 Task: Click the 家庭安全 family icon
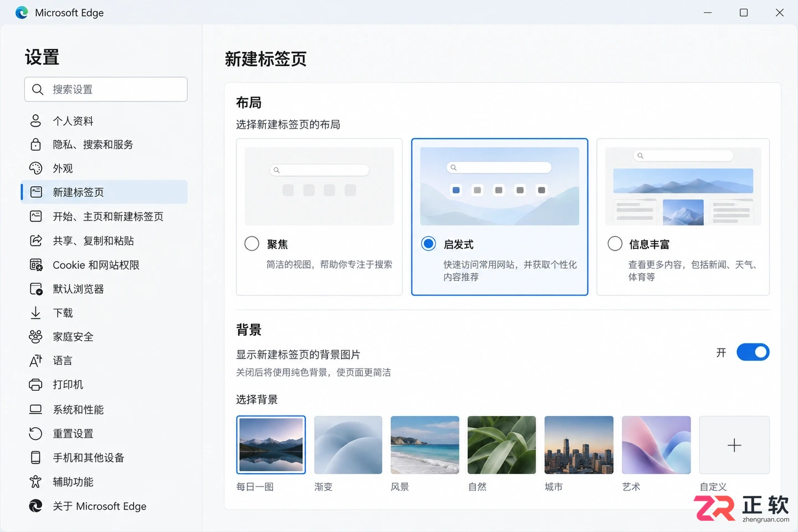pyautogui.click(x=35, y=336)
